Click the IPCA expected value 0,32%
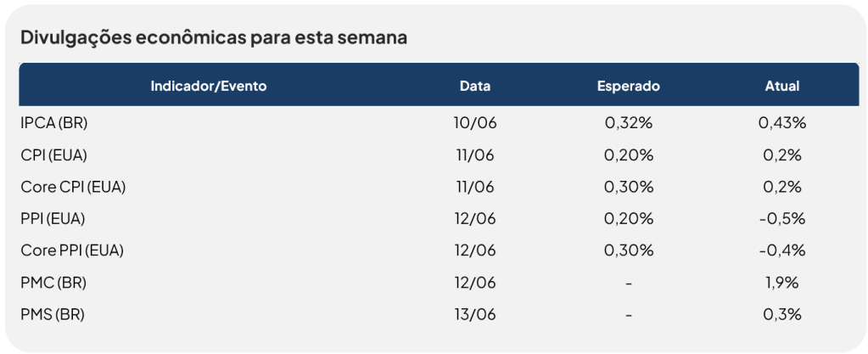The height and width of the screenshot is (354, 868). coord(629,124)
